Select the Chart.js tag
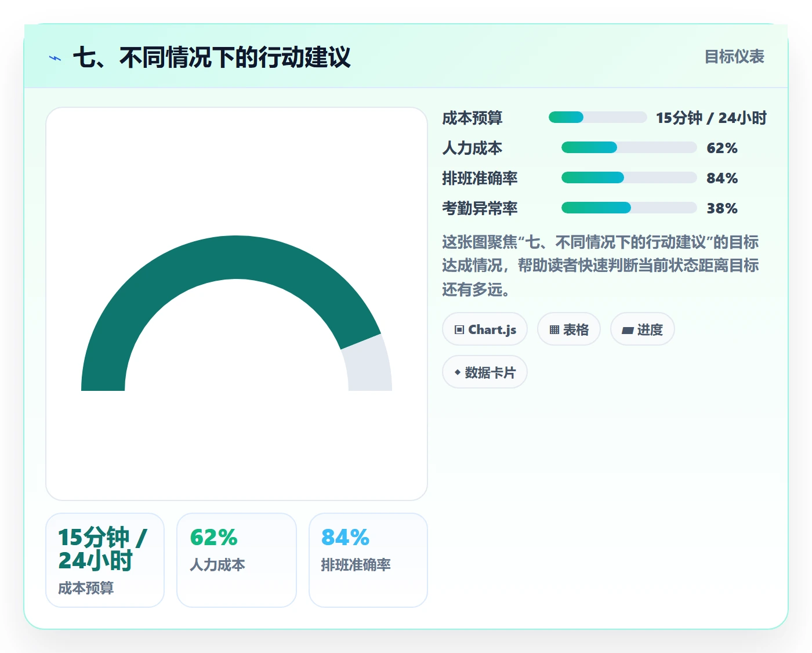The height and width of the screenshot is (653, 812). pyautogui.click(x=485, y=329)
